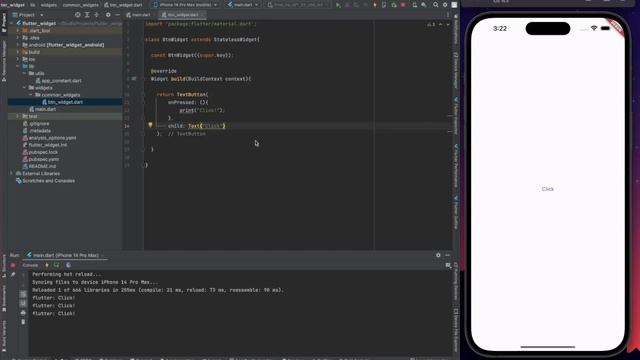Click hot reload lightning in Run console toolbar

47,265
